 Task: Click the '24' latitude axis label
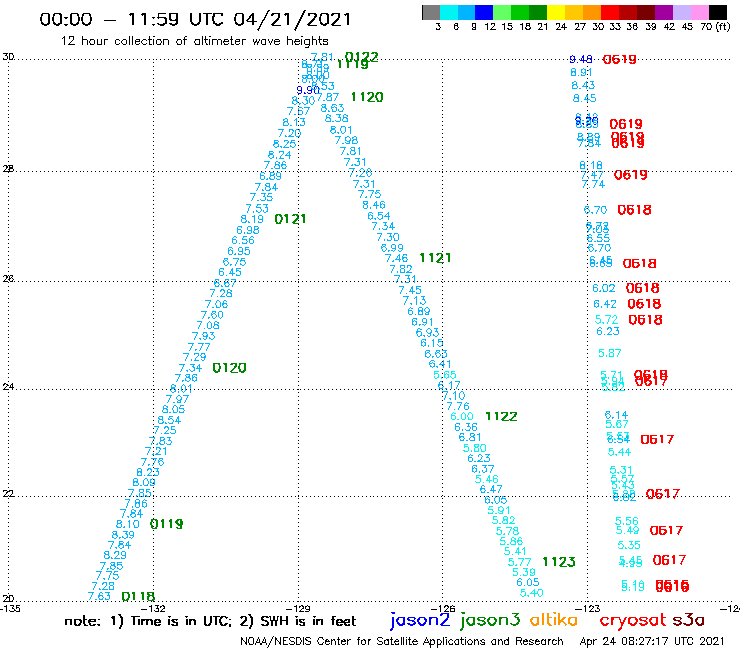coord(8,387)
